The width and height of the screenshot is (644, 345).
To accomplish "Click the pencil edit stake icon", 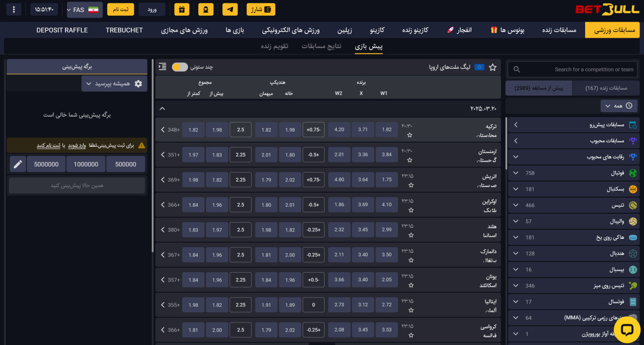I will [x=18, y=164].
